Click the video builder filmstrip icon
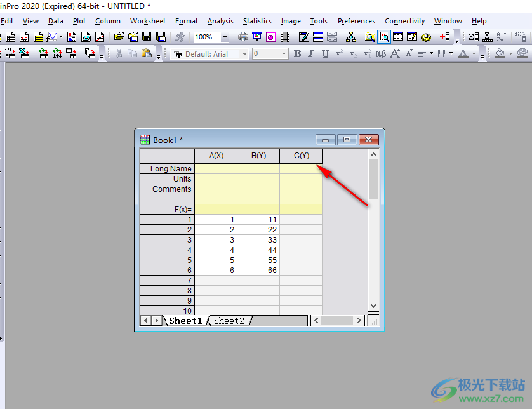 tap(285, 37)
